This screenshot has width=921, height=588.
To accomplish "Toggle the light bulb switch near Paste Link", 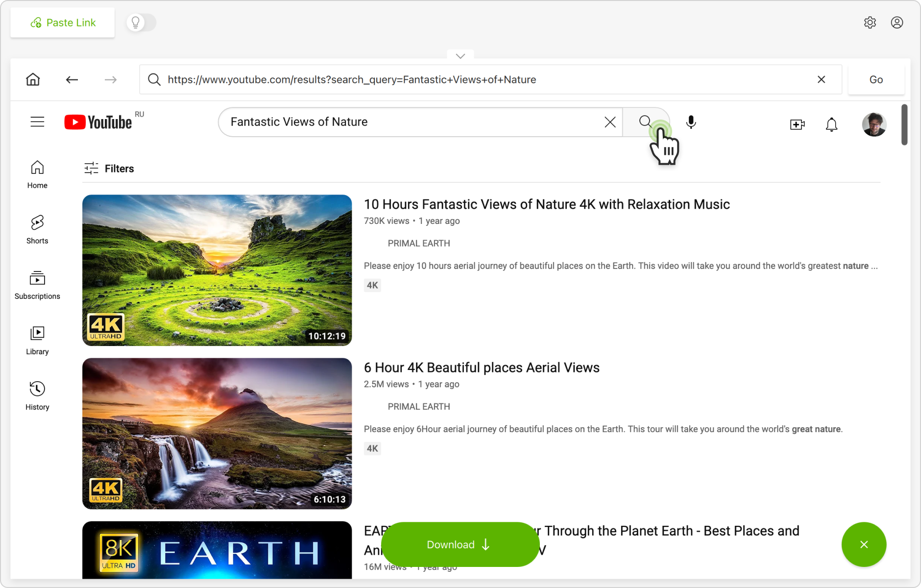I will click(136, 22).
